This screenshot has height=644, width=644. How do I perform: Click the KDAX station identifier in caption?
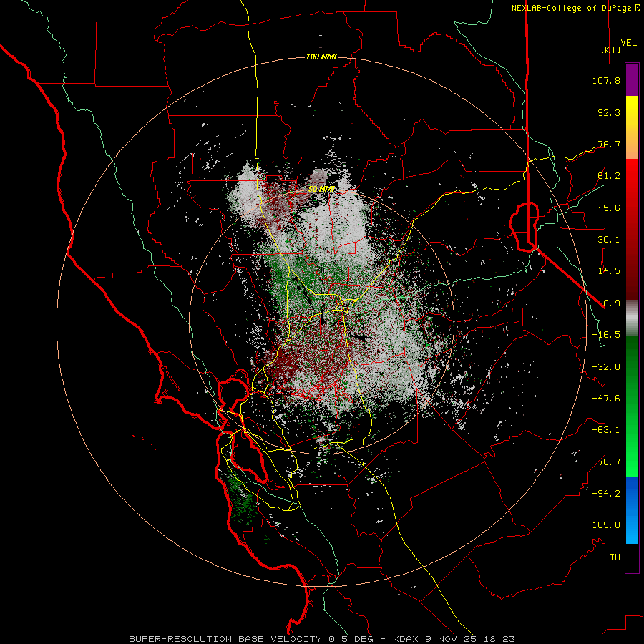pos(407,639)
